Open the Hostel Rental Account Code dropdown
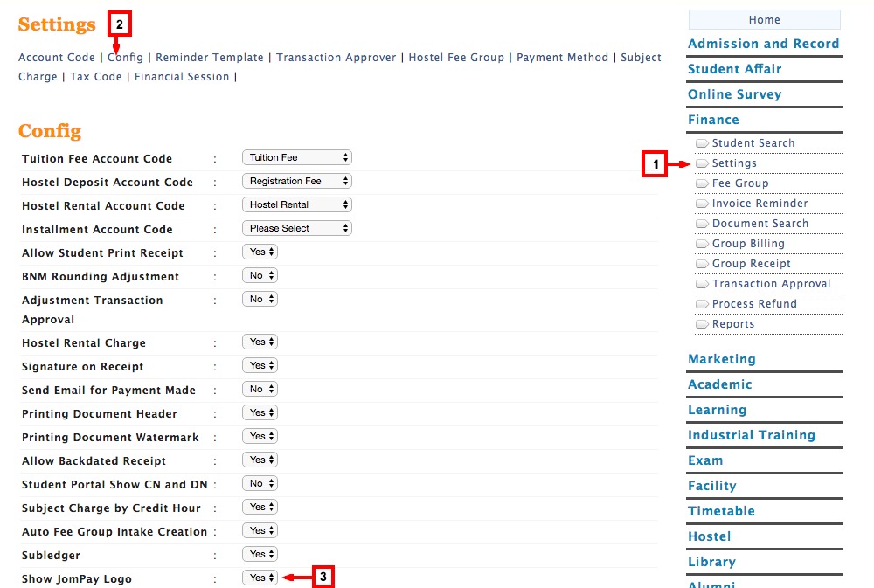 pyautogui.click(x=296, y=205)
